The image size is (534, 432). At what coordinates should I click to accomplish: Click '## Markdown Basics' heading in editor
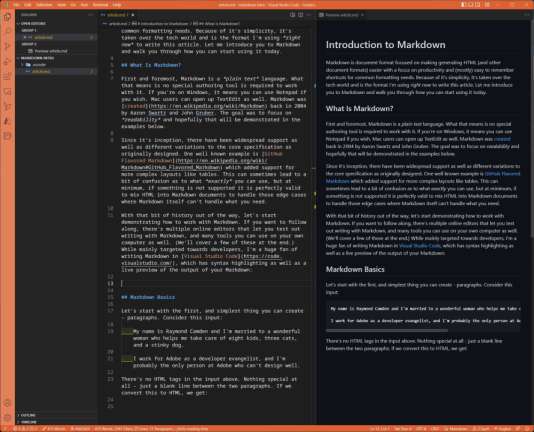[x=148, y=297]
